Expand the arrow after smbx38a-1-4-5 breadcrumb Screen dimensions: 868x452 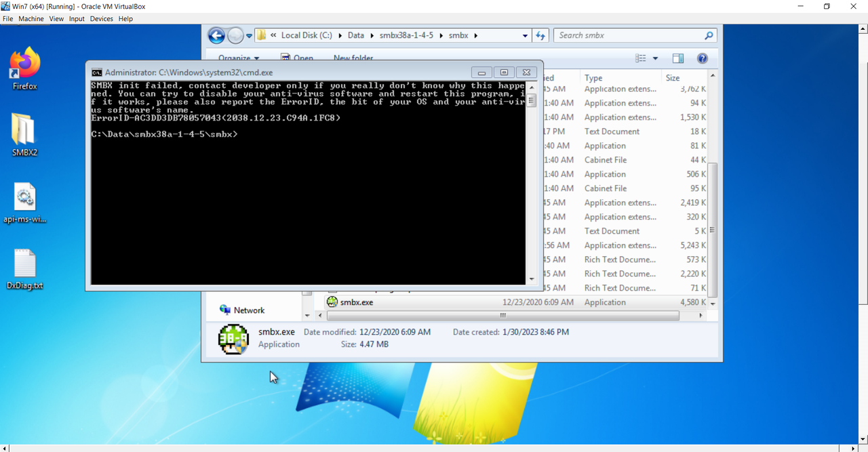pos(441,35)
